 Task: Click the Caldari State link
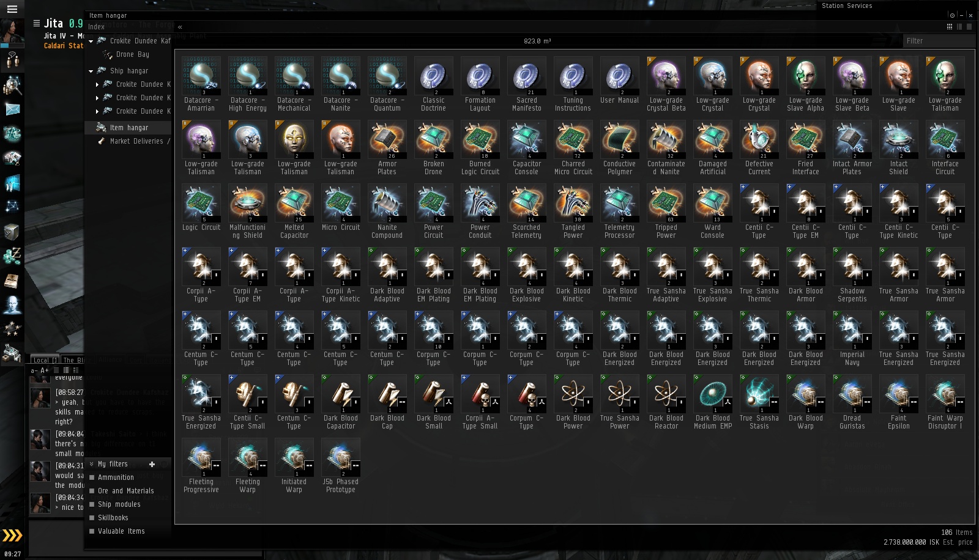(x=63, y=46)
